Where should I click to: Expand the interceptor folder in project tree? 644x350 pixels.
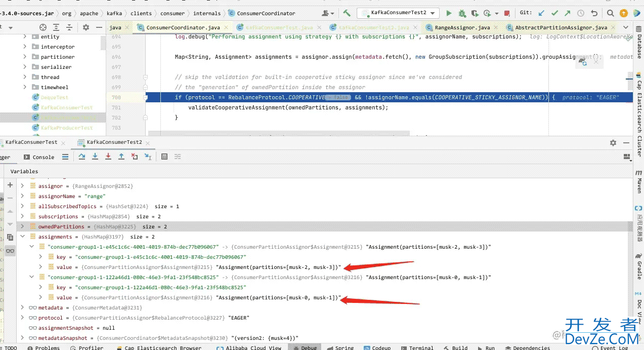[25, 47]
